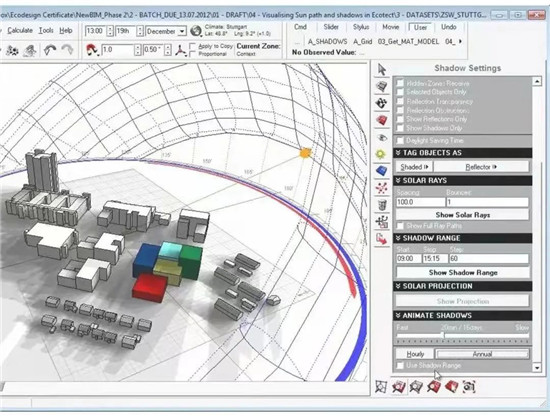The width and height of the screenshot is (550, 417).
Task: Select the arrow pointer tool icon
Action: (x=382, y=69)
